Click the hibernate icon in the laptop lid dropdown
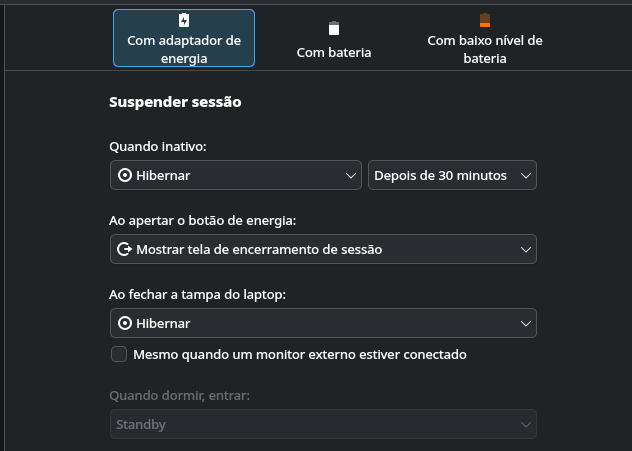 pyautogui.click(x=125, y=323)
